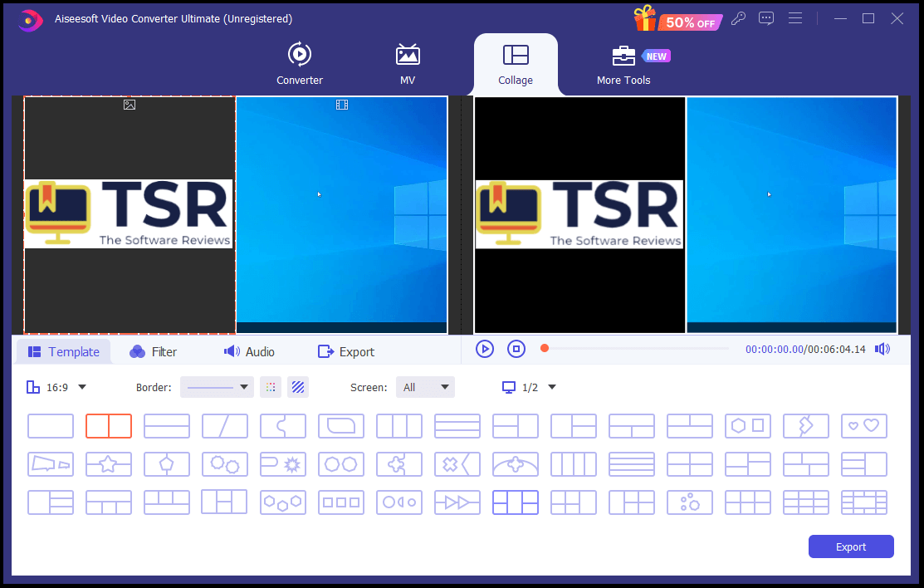Choose the cross and arrow template
Viewport: 924px width, 588px height.
pyautogui.click(x=457, y=464)
